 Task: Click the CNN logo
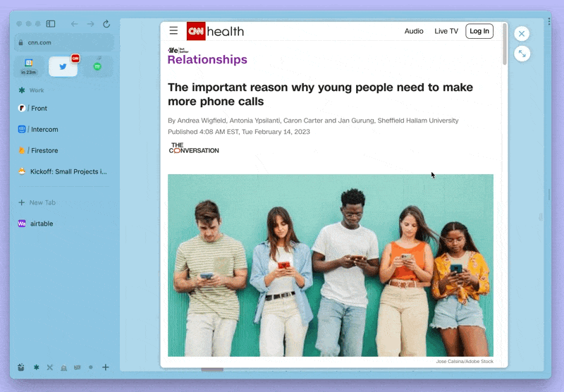196,31
